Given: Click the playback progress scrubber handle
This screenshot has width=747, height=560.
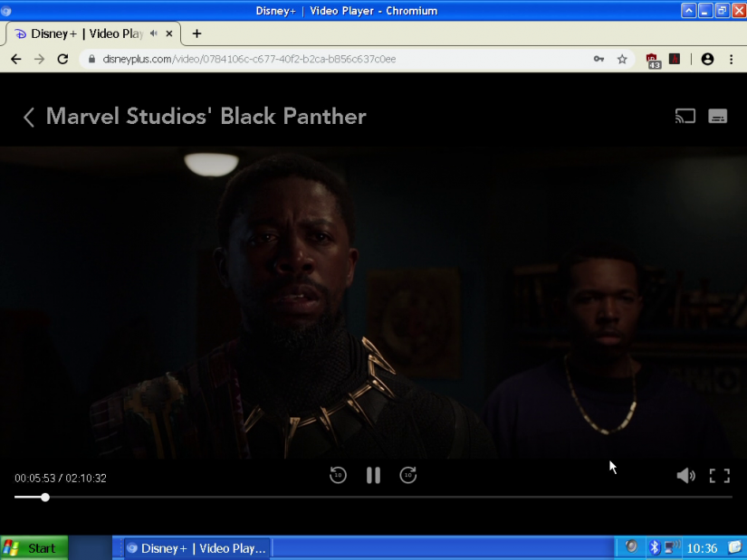Looking at the screenshot, I should tap(45, 498).
